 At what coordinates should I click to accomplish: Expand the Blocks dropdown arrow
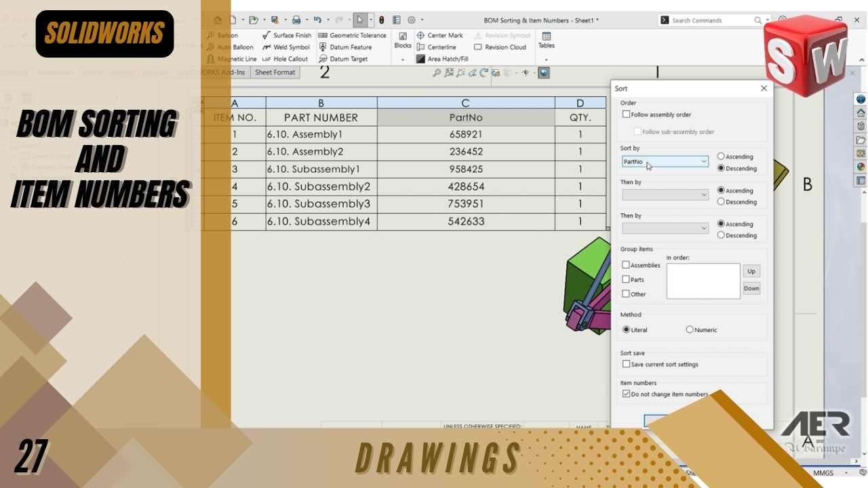point(403,60)
